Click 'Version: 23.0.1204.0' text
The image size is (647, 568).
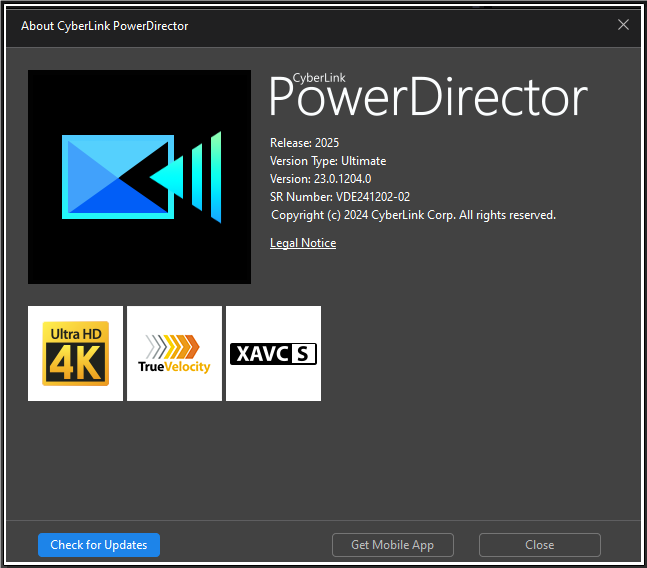pos(321,179)
